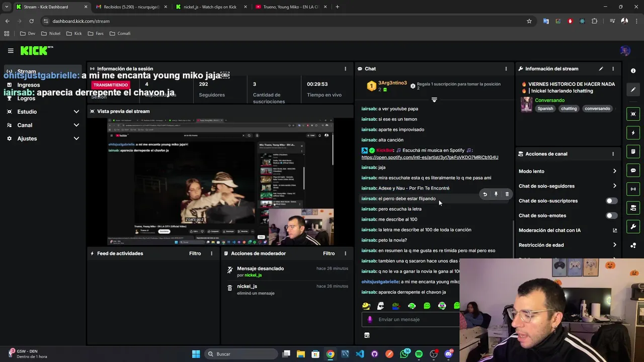Click the Buscar taskbar search box
The width and height of the screenshot is (644, 362).
pyautogui.click(x=241, y=354)
